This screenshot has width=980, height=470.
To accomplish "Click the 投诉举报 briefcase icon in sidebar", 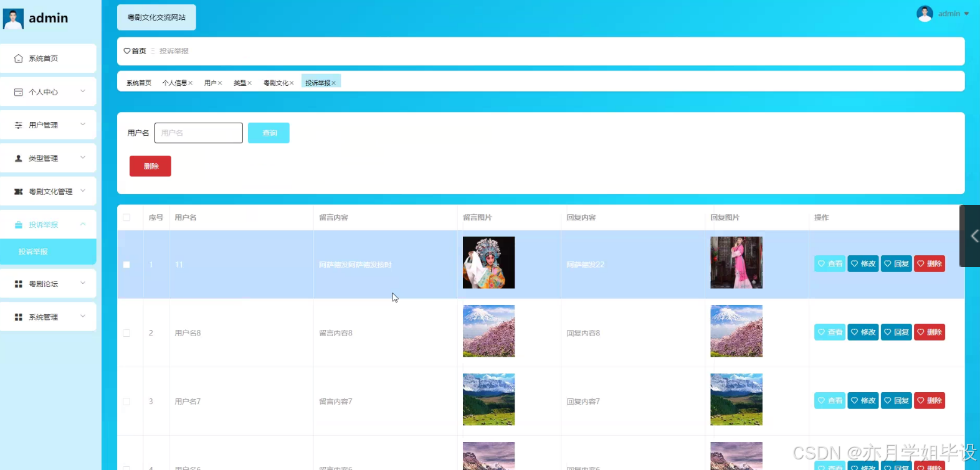I will [19, 225].
